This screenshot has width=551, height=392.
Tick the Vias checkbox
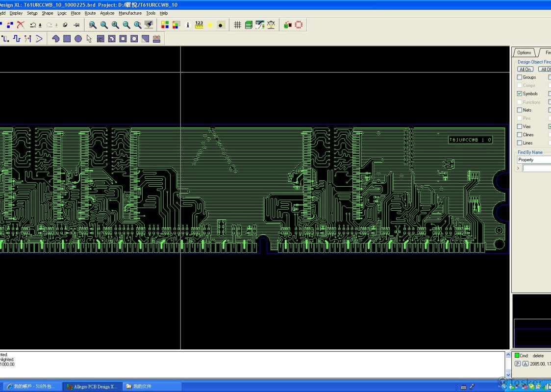pos(520,126)
